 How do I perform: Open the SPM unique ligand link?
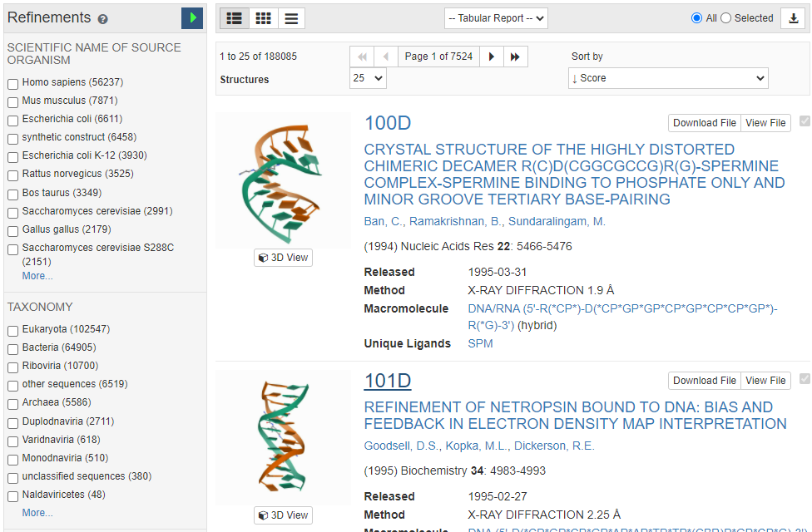click(x=480, y=343)
